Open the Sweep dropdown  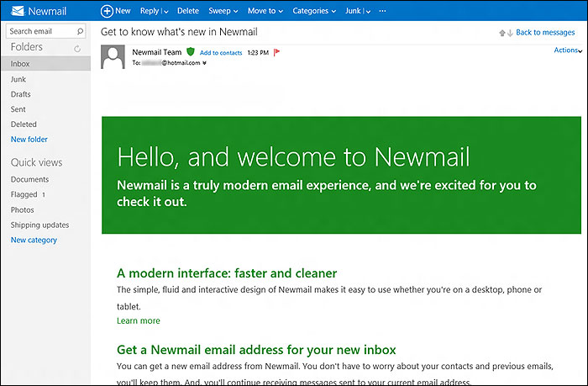pos(223,11)
